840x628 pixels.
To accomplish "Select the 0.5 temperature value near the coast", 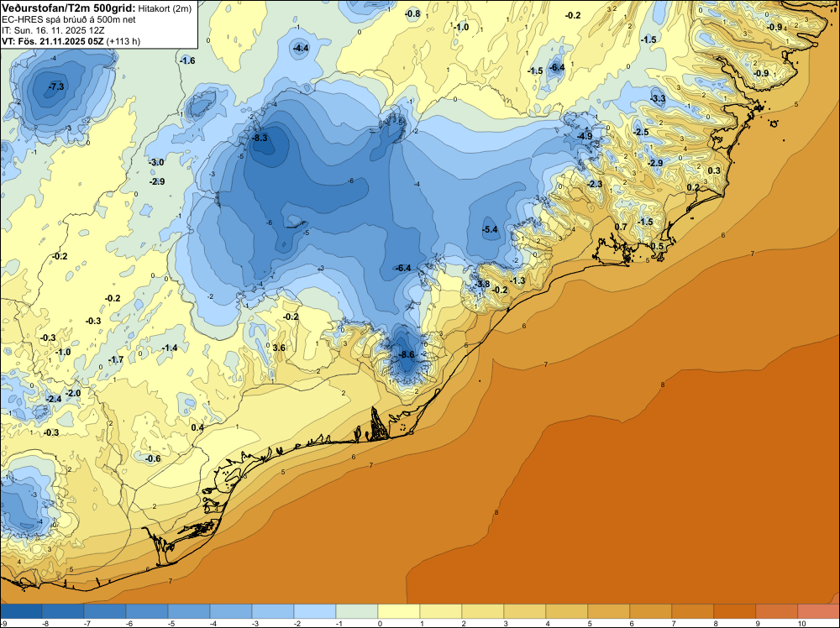I will pos(657,246).
